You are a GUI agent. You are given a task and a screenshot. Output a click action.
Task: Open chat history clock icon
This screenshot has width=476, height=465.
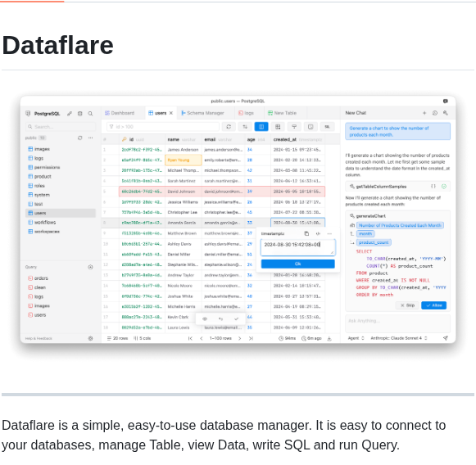tap(435, 113)
